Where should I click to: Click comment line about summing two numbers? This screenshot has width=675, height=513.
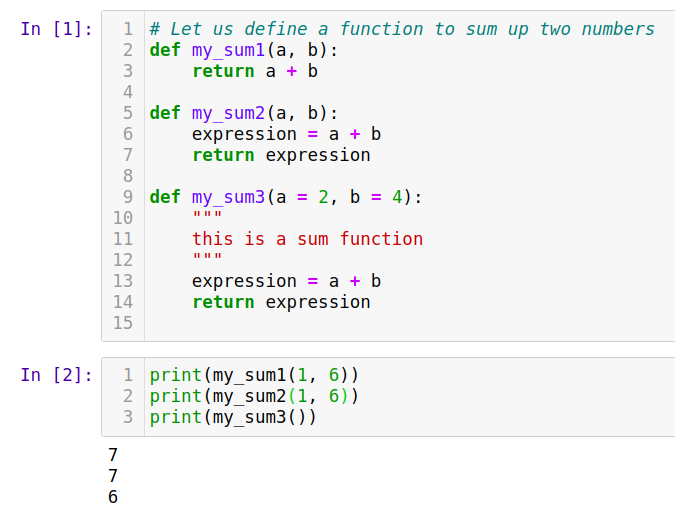point(402,29)
